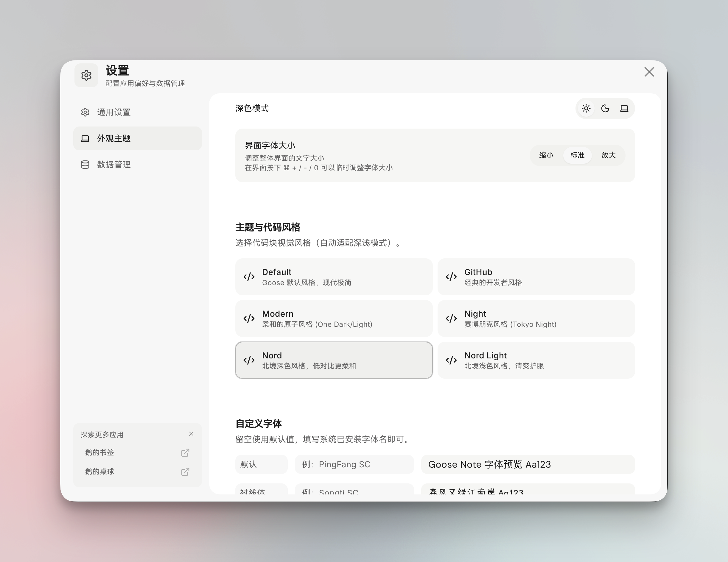The height and width of the screenshot is (562, 728).
Task: Set interface font size to 放大
Action: tap(608, 155)
